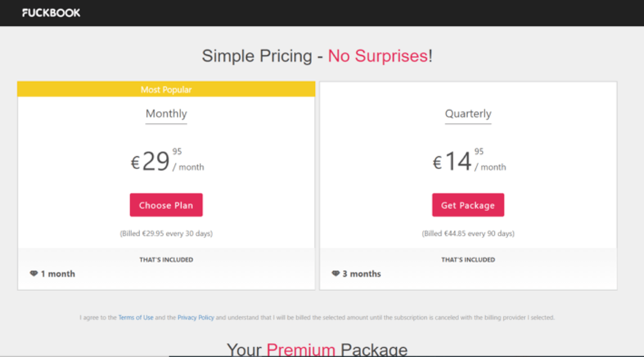Screen dimensions: 644x357
Task: Click the diamond icon beside 3 months
Action: 335,274
